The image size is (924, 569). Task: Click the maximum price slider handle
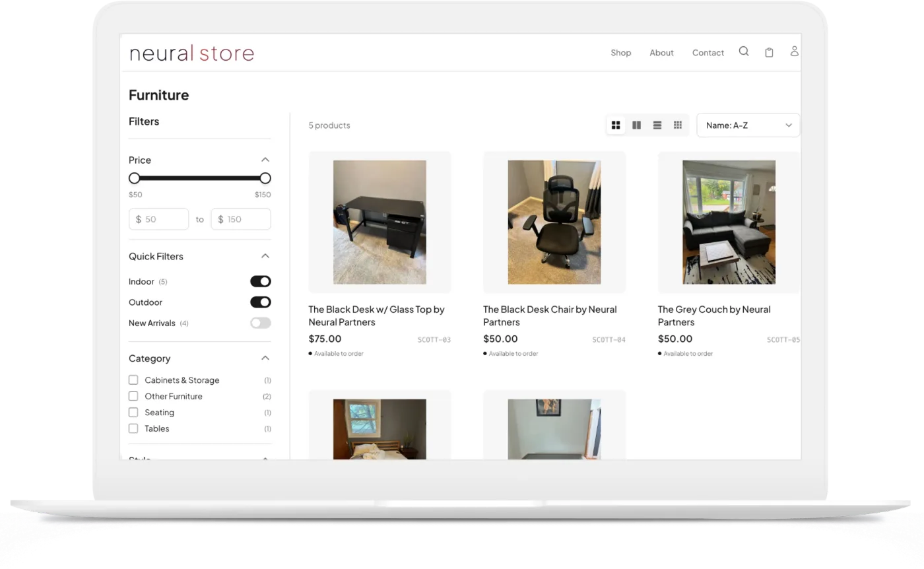[x=265, y=178]
